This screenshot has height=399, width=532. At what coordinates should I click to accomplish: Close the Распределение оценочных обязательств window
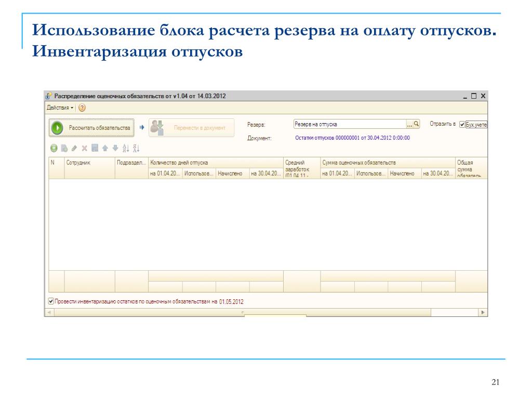(x=483, y=96)
